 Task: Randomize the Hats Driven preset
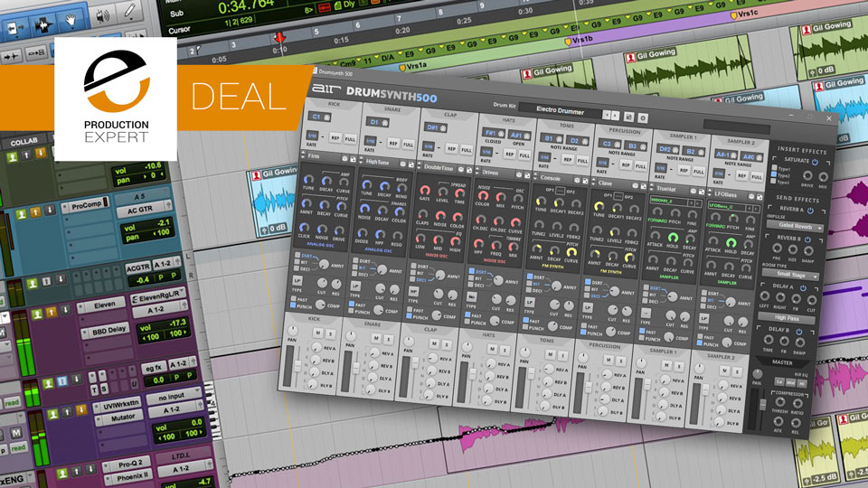point(519,174)
